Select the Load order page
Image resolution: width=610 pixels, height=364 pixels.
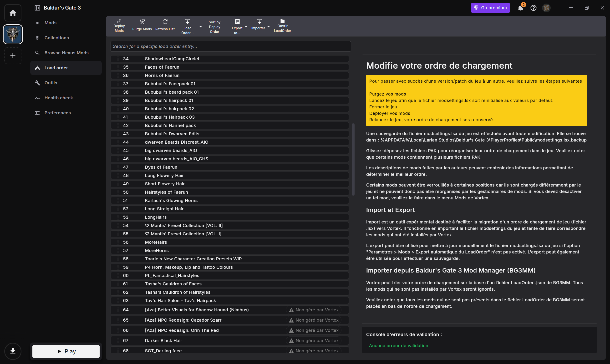(x=66, y=68)
